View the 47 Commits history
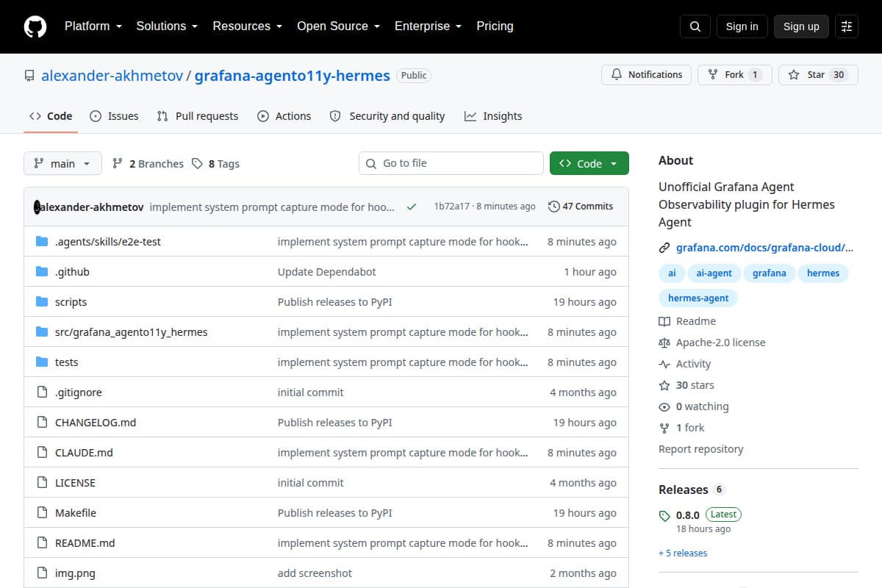Screen dimensions: 882x588 (x=581, y=207)
